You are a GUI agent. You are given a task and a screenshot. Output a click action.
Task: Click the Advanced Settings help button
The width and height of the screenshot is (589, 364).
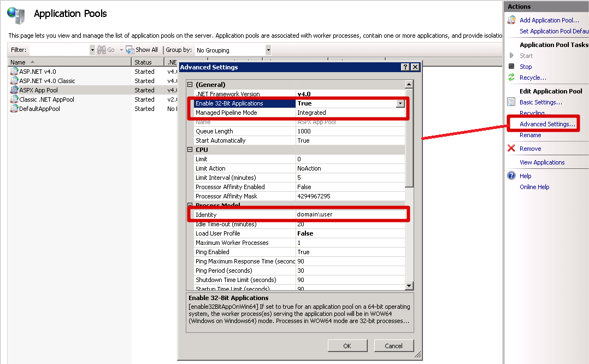(x=405, y=67)
